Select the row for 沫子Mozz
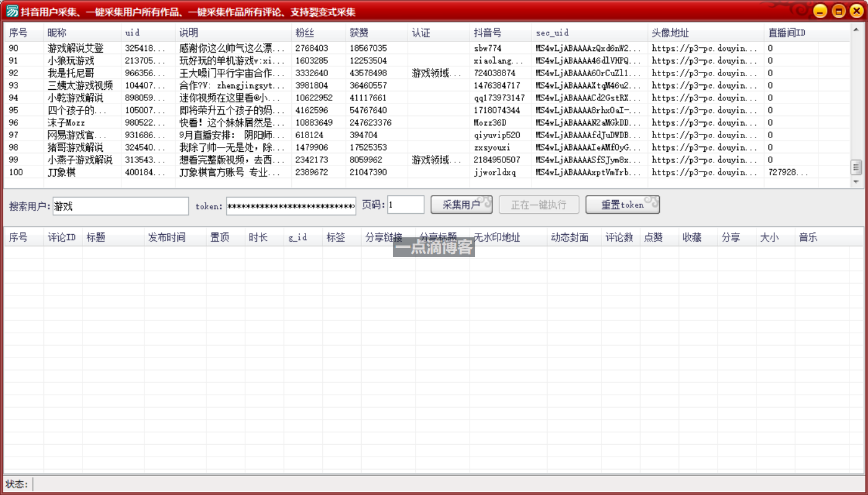The image size is (868, 495). (x=427, y=123)
